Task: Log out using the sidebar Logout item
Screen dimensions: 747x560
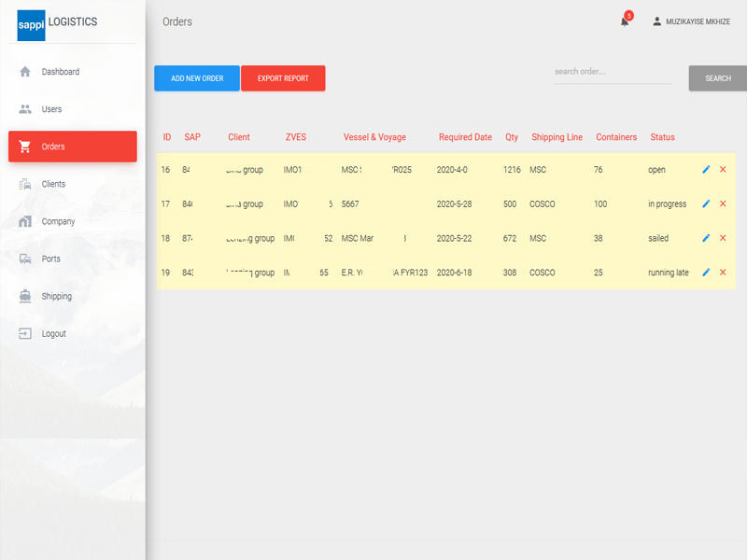Action: click(53, 333)
